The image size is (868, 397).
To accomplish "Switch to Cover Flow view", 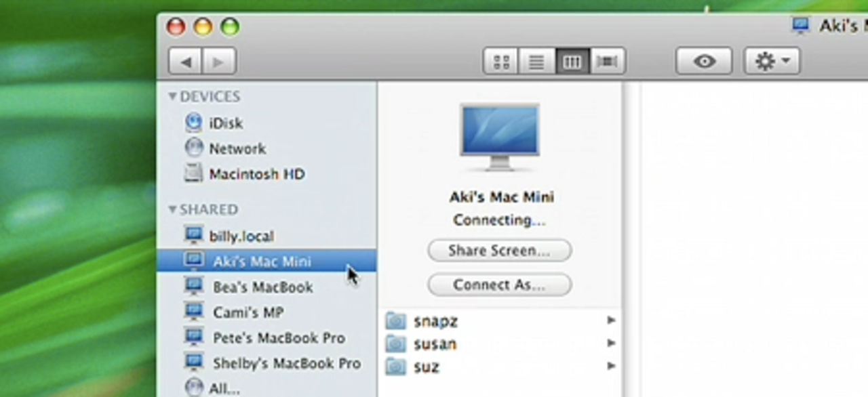I will point(608,62).
